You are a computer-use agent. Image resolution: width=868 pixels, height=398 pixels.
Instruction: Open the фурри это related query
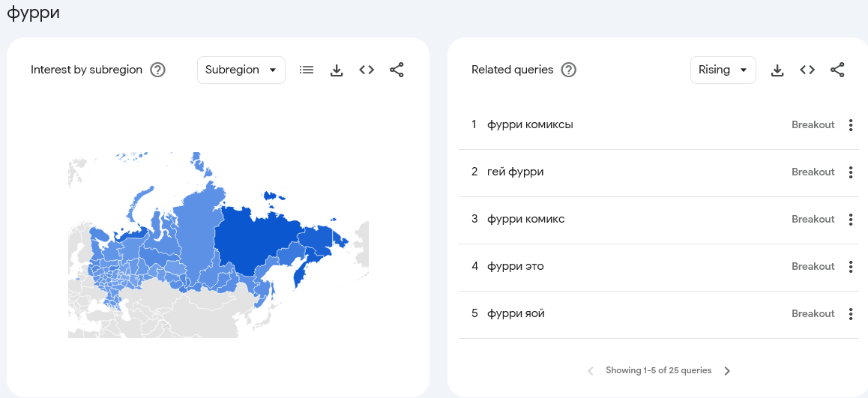coord(516,266)
